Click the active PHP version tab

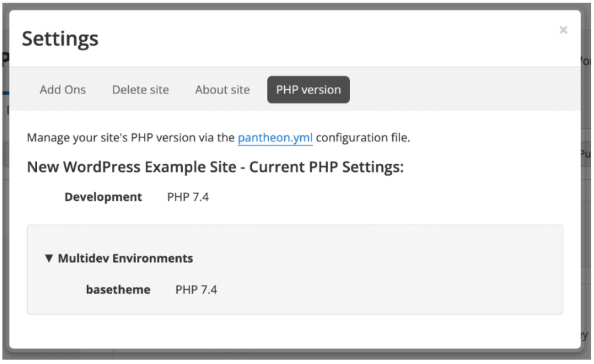click(308, 90)
